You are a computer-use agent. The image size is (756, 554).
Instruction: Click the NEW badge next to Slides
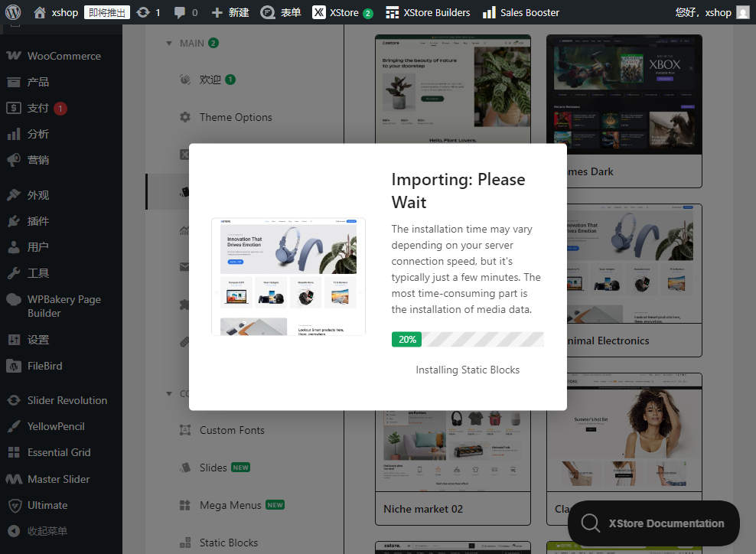(x=240, y=468)
